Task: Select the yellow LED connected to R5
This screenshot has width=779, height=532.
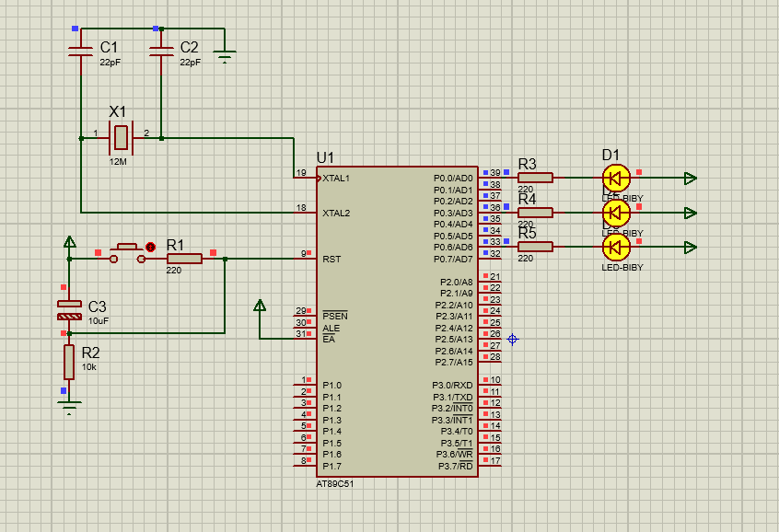Action: point(616,247)
